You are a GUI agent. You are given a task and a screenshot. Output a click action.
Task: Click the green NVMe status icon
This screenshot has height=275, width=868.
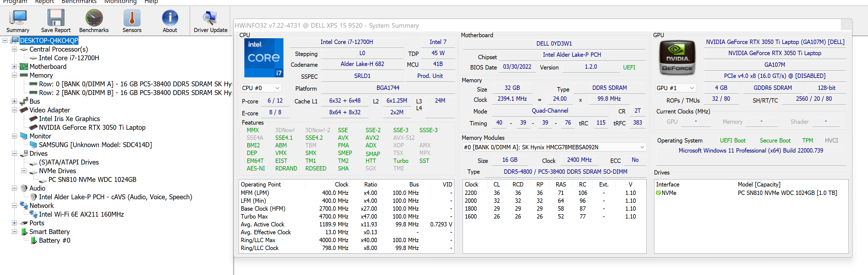[658, 193]
